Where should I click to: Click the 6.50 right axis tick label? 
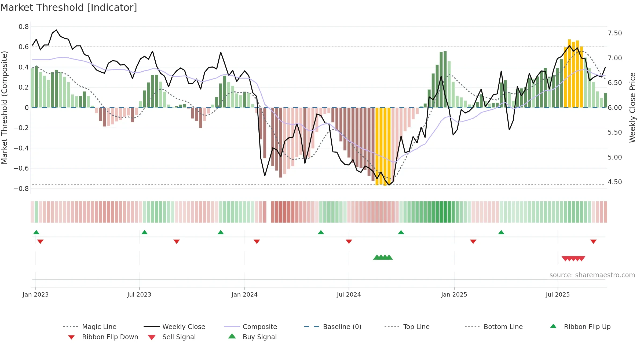[615, 83]
